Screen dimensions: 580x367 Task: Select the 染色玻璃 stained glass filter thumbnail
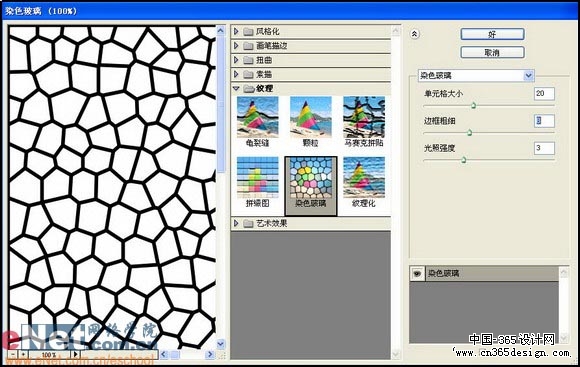coord(311,186)
